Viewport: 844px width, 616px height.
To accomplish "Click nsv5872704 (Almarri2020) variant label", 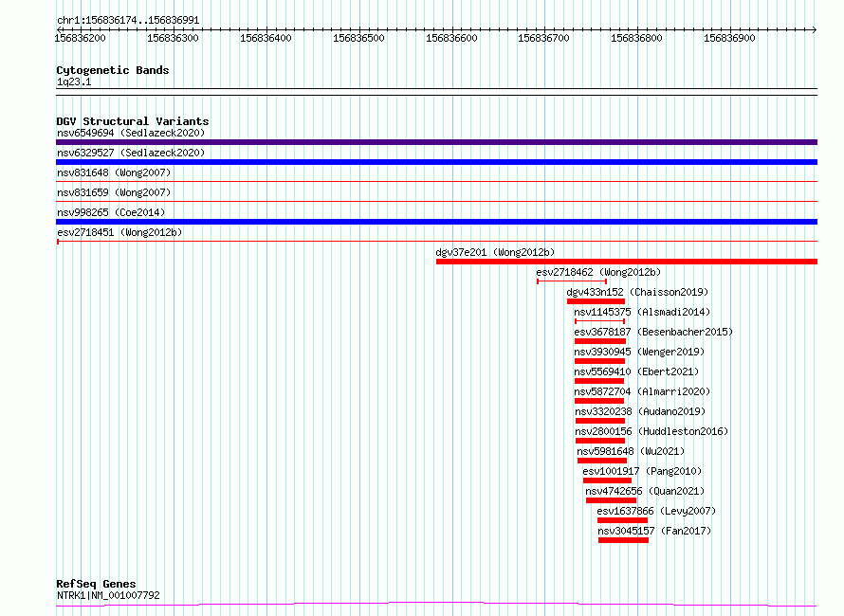I will pos(642,391).
